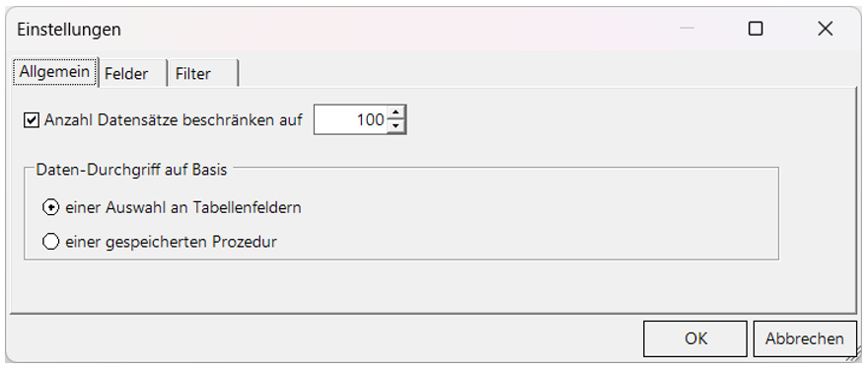
Task: Switch to the Felder tab
Action: [132, 73]
